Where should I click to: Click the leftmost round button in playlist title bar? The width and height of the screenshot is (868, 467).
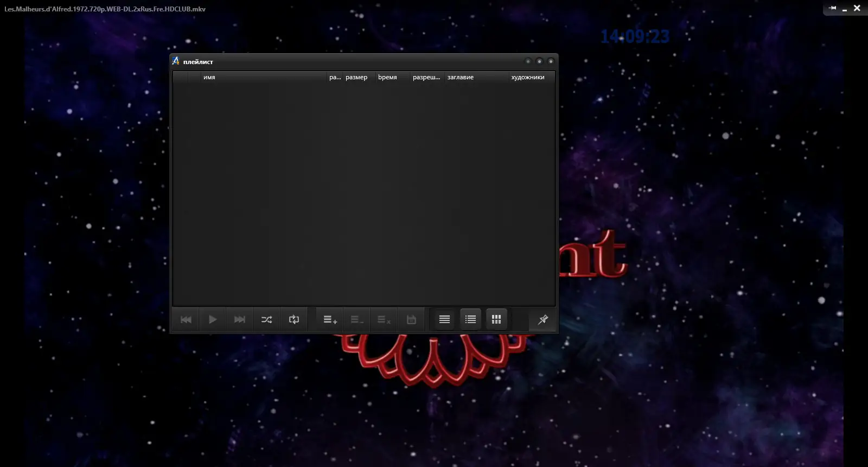[x=528, y=61]
